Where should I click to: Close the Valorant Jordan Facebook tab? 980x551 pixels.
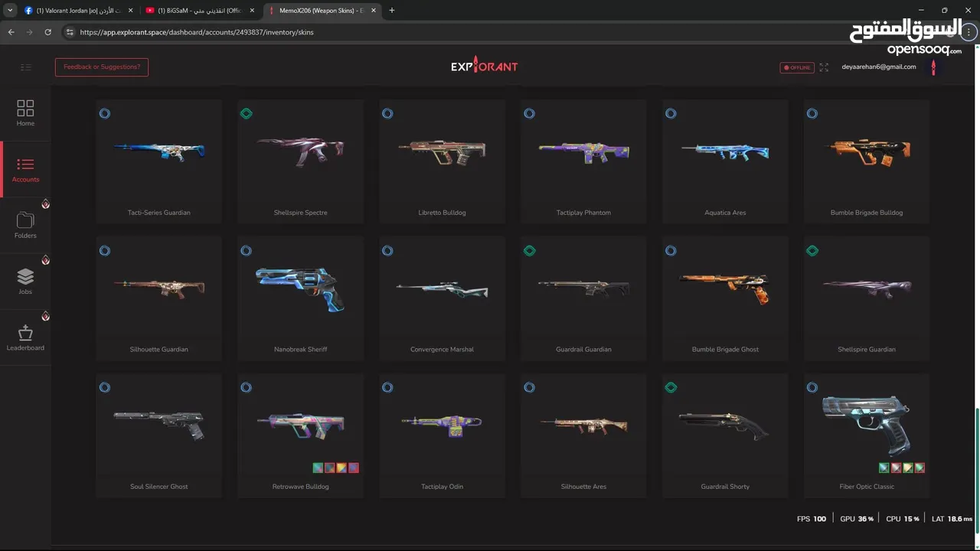point(129,11)
